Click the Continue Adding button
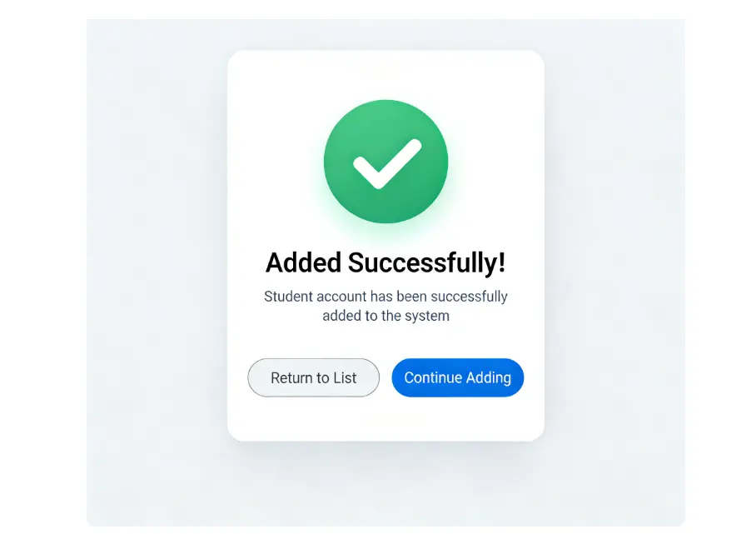The image size is (756, 534). [x=457, y=377]
